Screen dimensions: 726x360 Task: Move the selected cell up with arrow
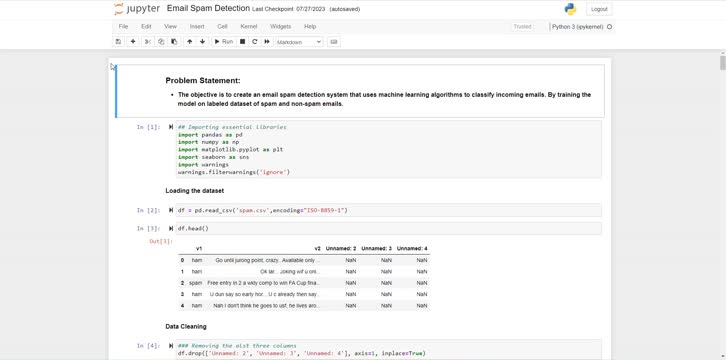(189, 42)
